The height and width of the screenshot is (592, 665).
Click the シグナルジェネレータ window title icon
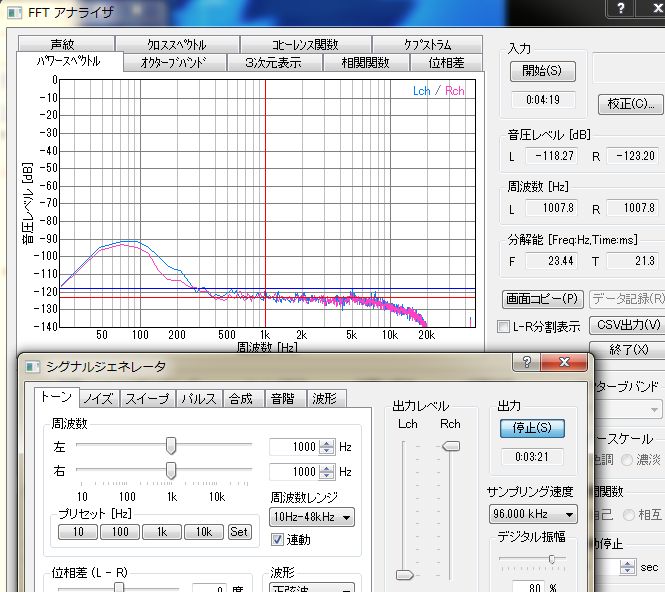[x=33, y=366]
